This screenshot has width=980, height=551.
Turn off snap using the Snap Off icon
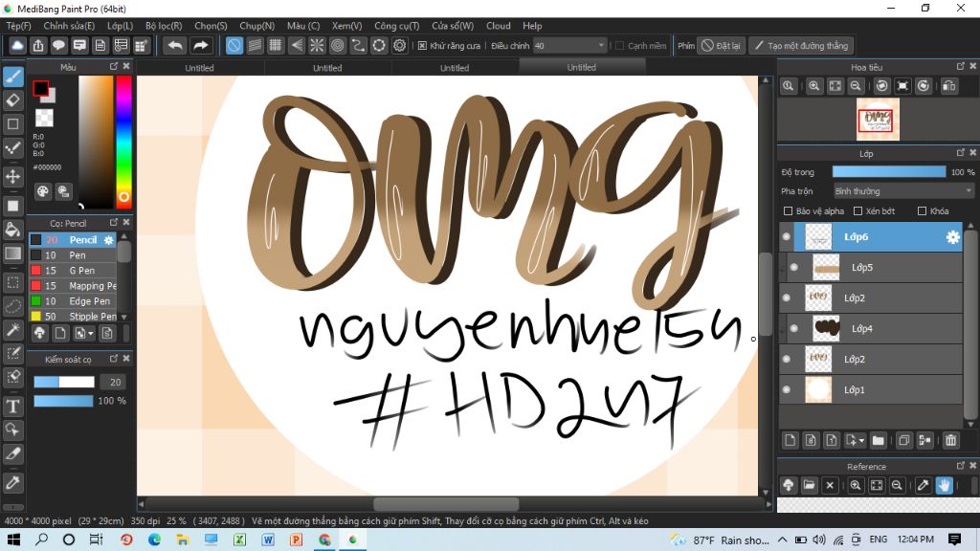tap(234, 46)
